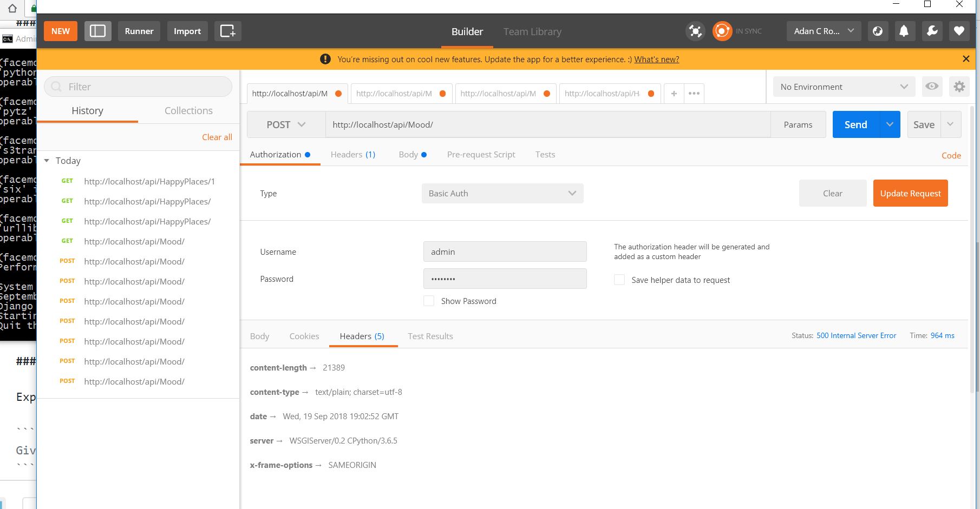Open the request Body tab
Viewport: 980px width, 509px height.
click(412, 154)
